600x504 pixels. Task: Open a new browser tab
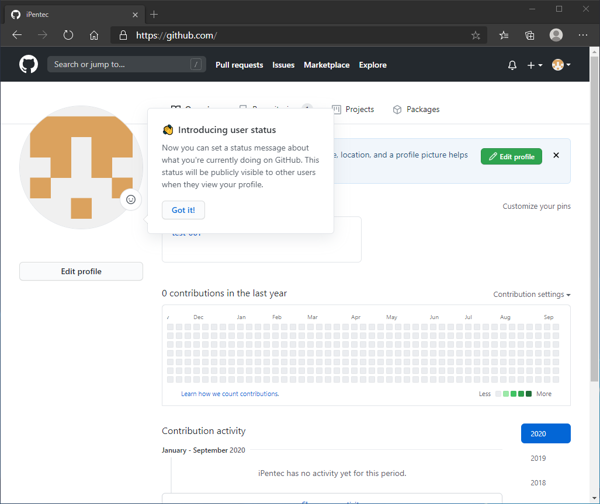coord(154,15)
